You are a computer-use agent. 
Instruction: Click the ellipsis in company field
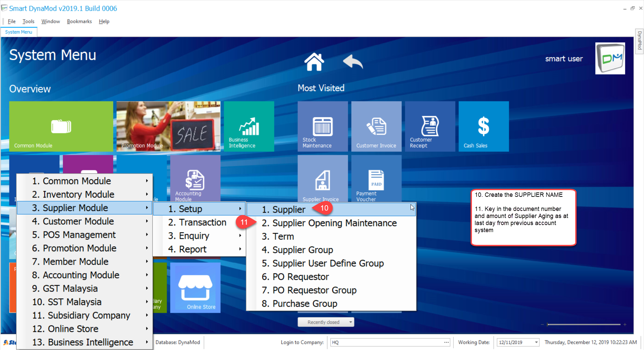(446, 342)
